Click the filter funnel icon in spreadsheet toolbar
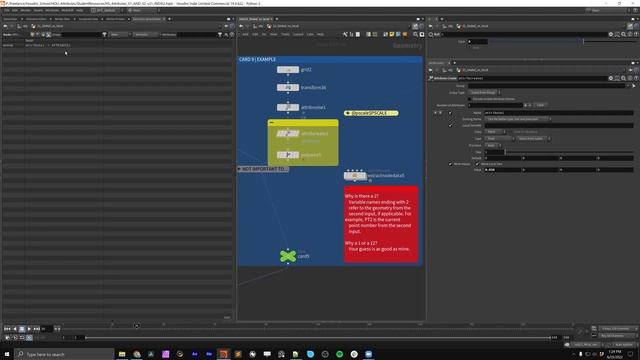 pos(104,35)
